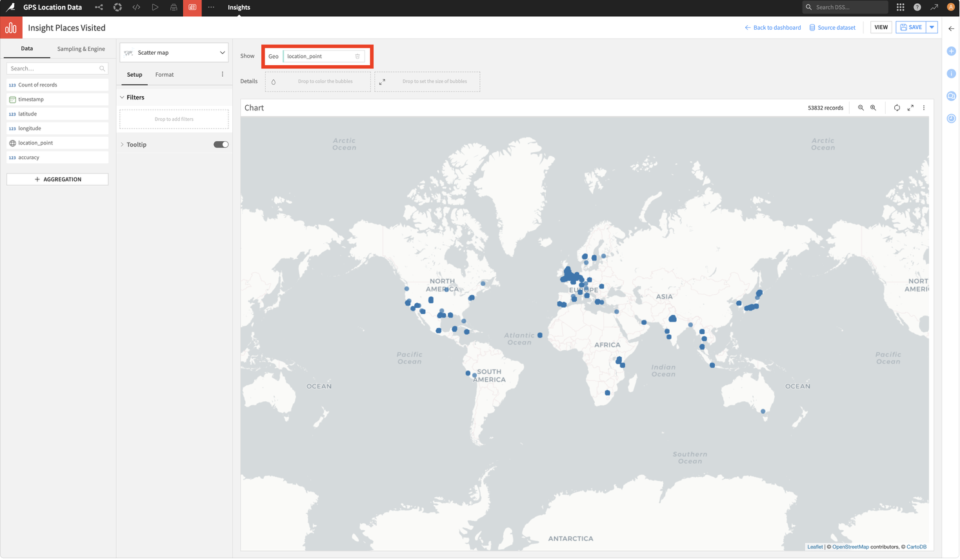960x560 pixels.
Task: Click the 53832 records count
Action: coord(825,108)
